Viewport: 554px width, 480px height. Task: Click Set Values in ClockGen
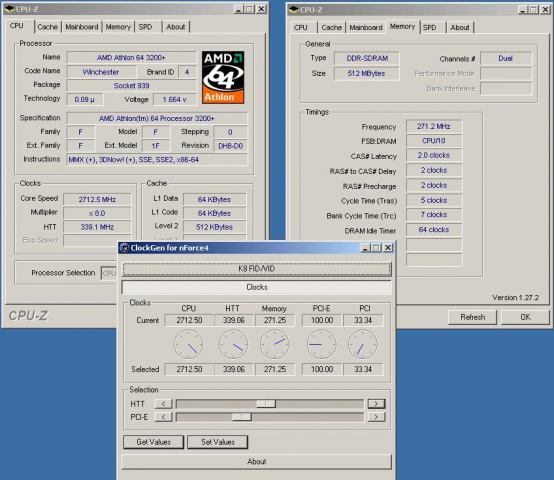pyautogui.click(x=218, y=442)
